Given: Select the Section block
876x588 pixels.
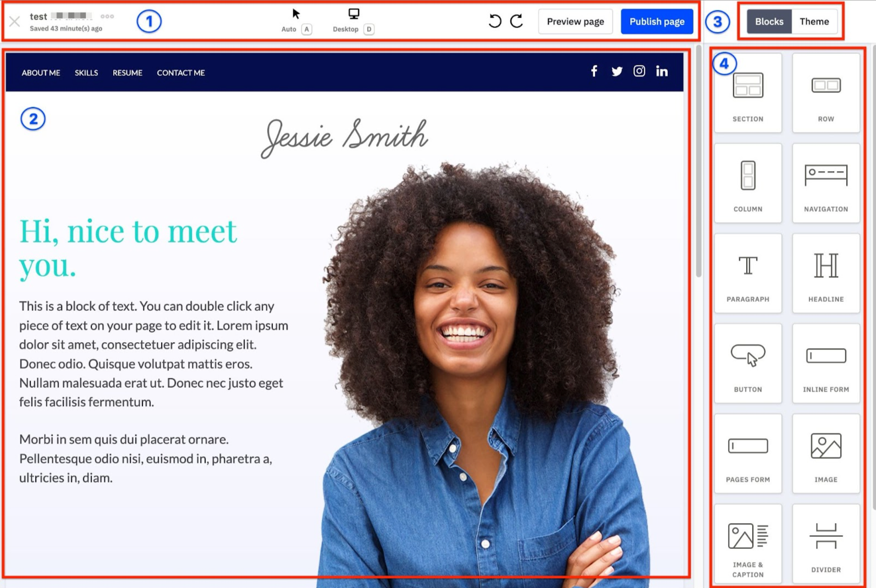Looking at the screenshot, I should click(747, 93).
